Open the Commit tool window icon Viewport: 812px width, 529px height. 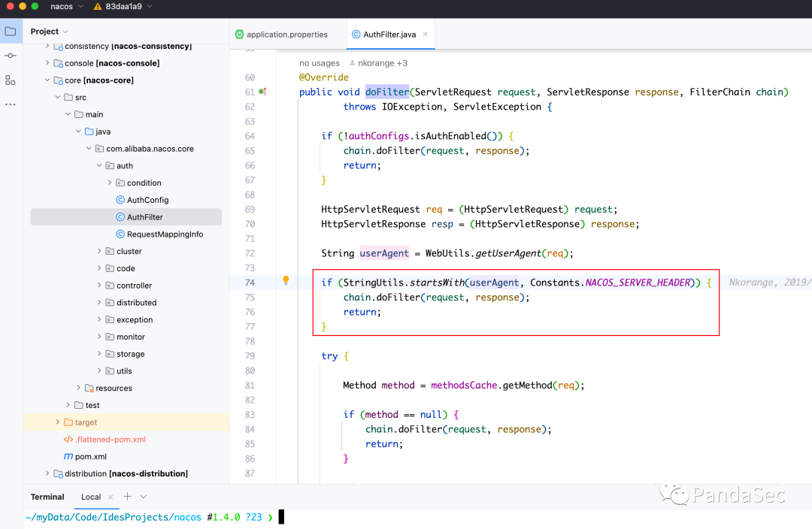tap(11, 56)
